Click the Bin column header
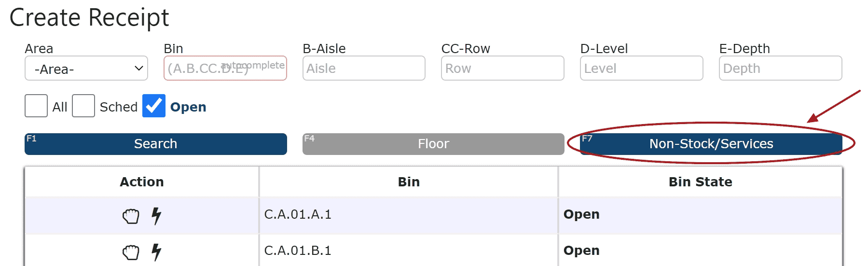 click(x=409, y=182)
